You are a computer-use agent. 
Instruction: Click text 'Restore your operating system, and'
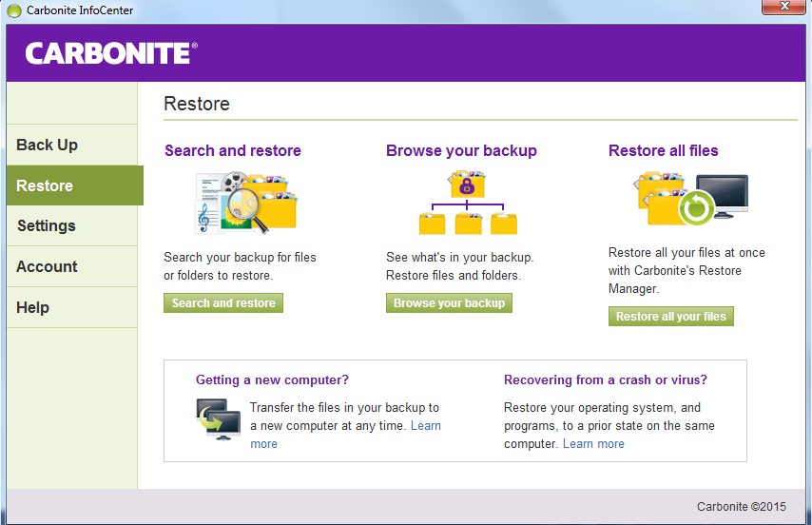click(x=602, y=407)
